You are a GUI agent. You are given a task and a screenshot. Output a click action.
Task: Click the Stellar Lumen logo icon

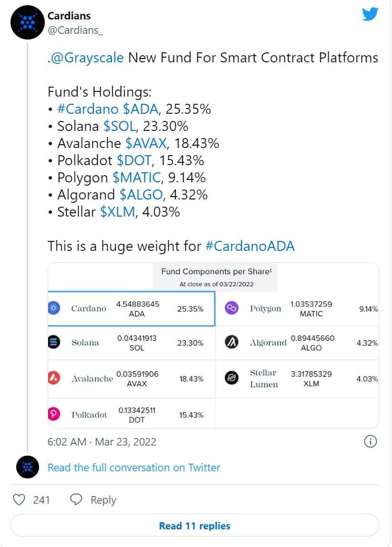(x=231, y=378)
